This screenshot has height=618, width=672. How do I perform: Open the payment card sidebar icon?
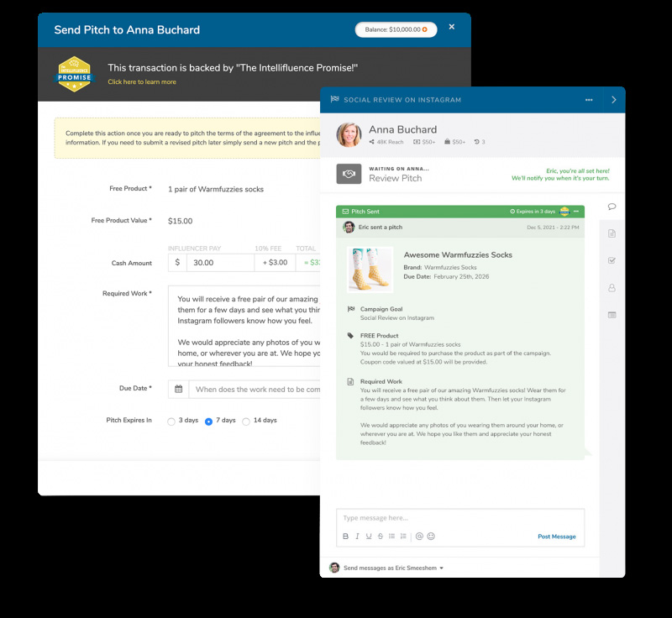coord(612,315)
